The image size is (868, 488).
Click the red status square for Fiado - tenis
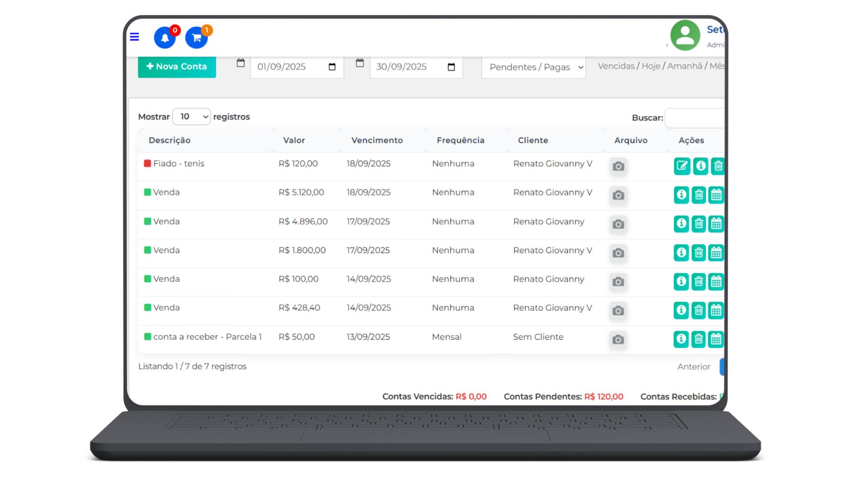147,164
